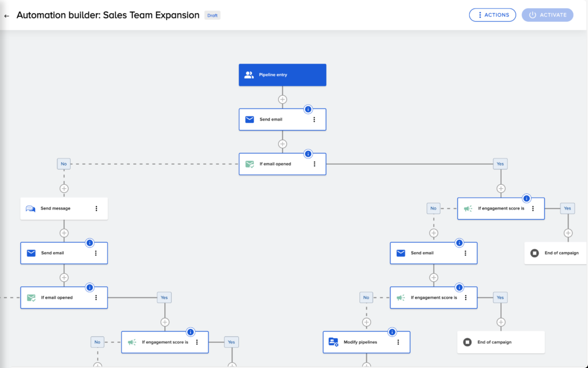The image size is (588, 368).
Task: Click stop icon on End of campaign beside Modify pipelines
Action: [x=468, y=342]
